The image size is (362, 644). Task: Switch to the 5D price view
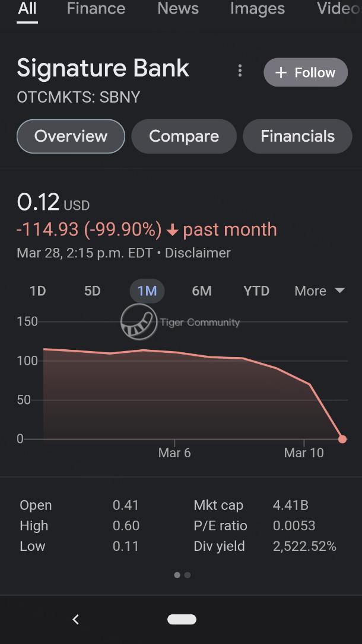(x=92, y=291)
